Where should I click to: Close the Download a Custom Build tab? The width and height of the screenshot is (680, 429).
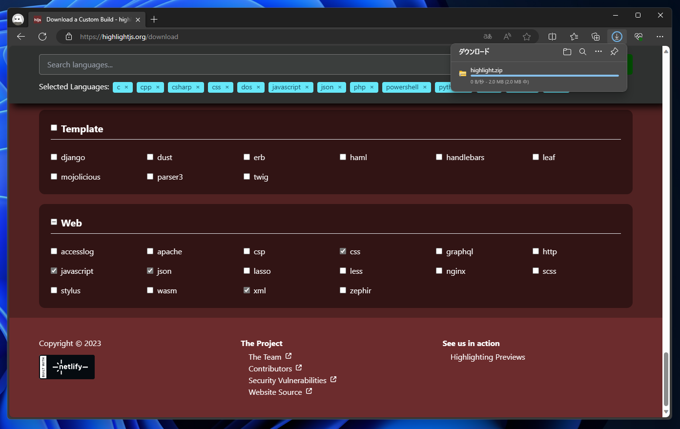[138, 20]
